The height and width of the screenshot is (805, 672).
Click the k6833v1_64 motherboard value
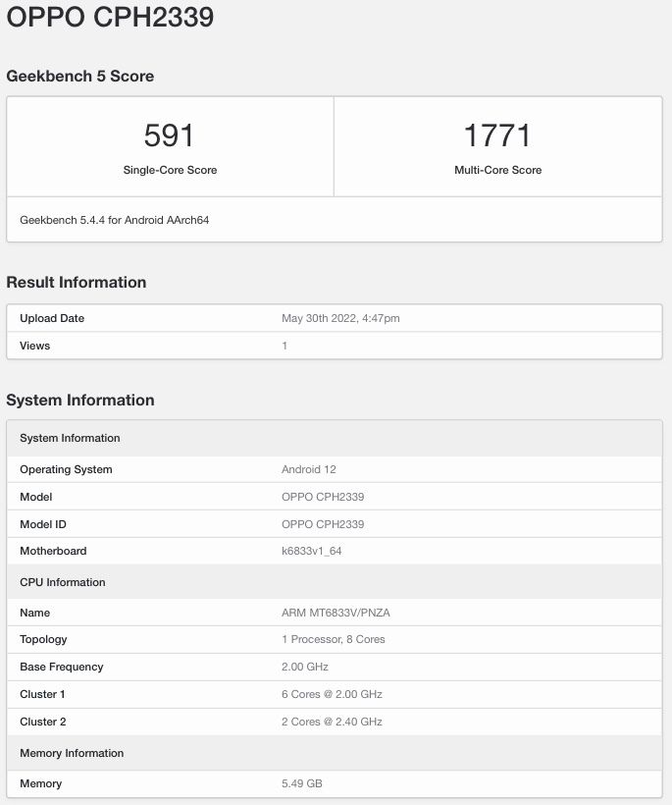point(311,551)
